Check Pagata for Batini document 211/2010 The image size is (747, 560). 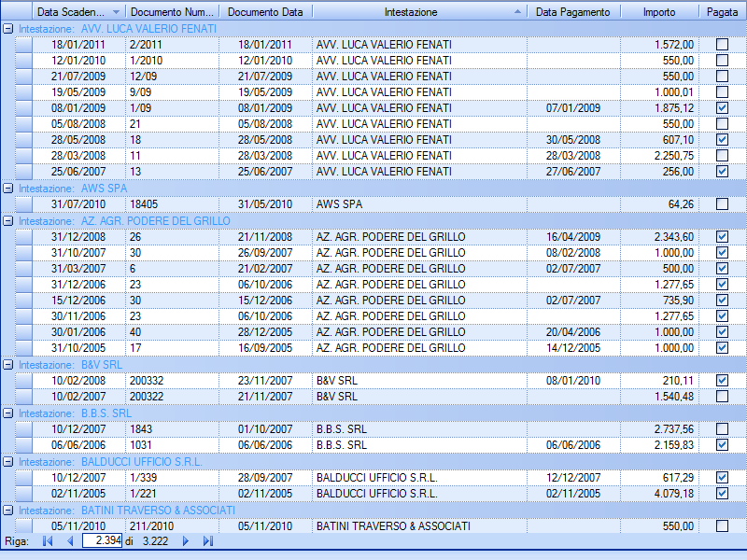pyautogui.click(x=722, y=526)
